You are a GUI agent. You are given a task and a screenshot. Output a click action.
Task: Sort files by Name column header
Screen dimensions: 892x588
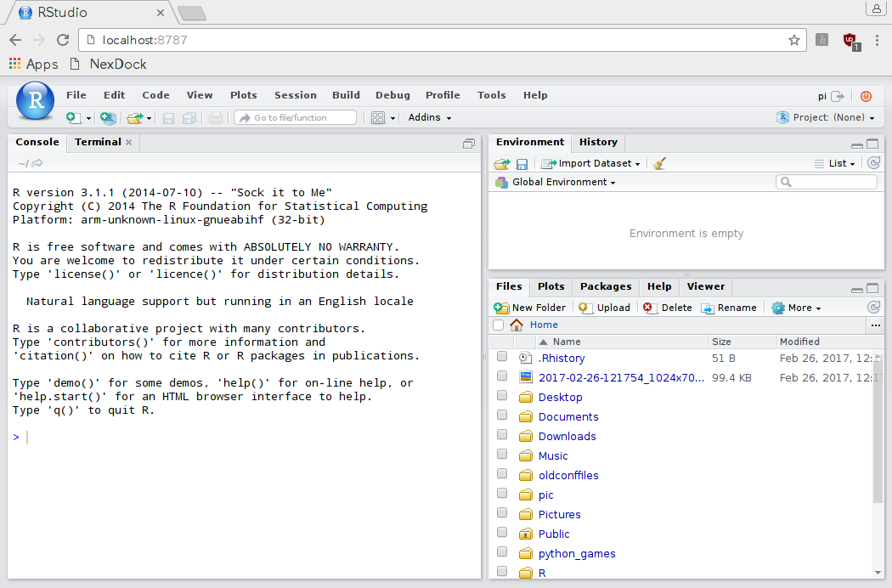coord(623,342)
